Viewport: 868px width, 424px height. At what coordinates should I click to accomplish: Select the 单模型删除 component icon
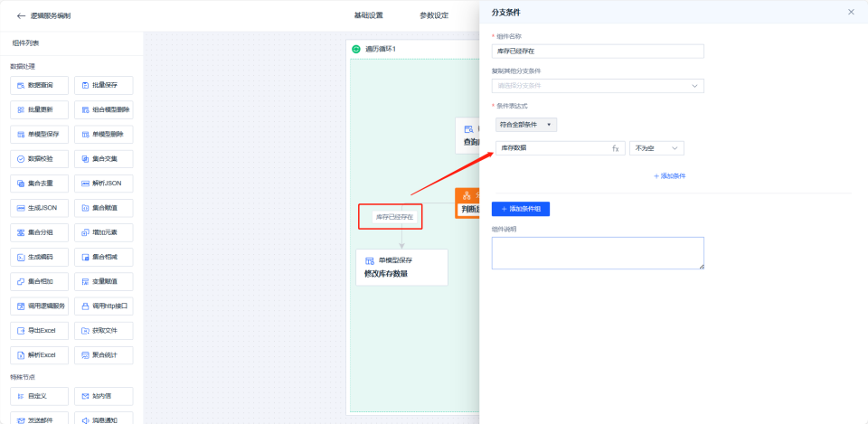point(85,135)
